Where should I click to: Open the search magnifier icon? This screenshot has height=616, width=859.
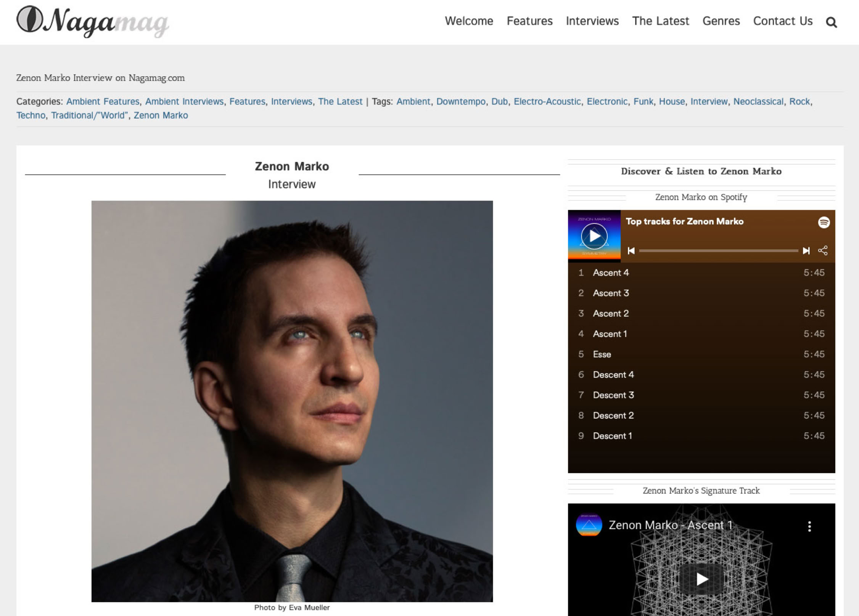pos(831,22)
